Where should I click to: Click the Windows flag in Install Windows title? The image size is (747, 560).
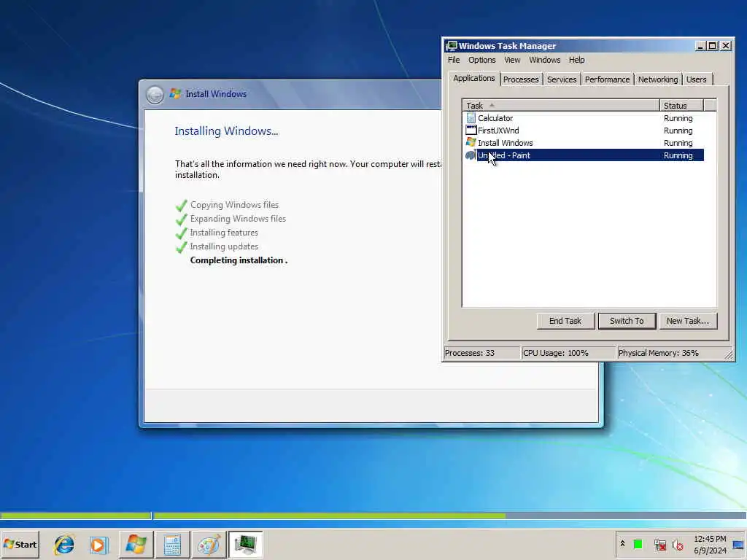[x=175, y=94]
